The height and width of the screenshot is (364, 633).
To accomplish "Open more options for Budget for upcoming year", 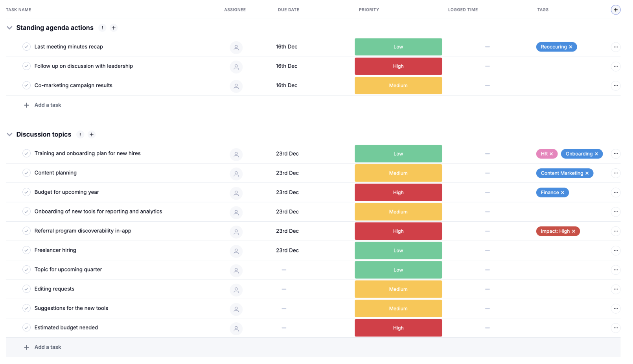I will [615, 193].
